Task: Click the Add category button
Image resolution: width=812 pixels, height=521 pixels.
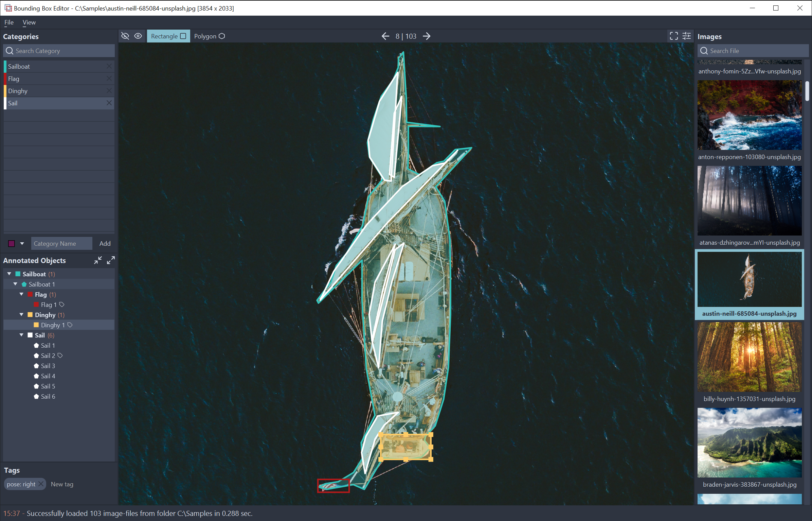Action: click(105, 243)
